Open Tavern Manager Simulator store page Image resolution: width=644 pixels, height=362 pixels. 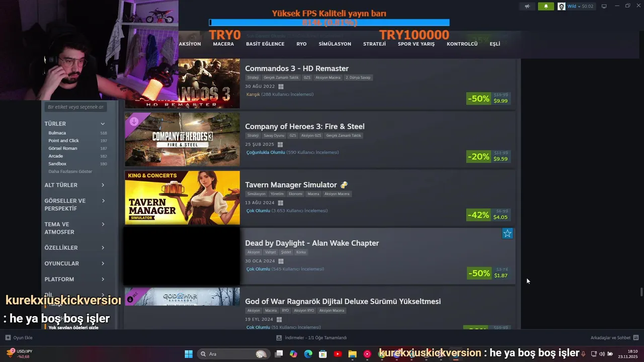[x=291, y=185]
